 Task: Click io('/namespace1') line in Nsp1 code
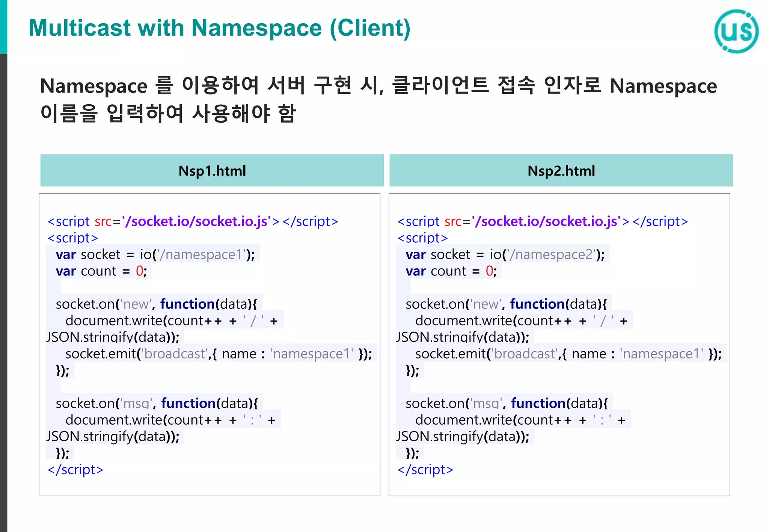click(155, 254)
